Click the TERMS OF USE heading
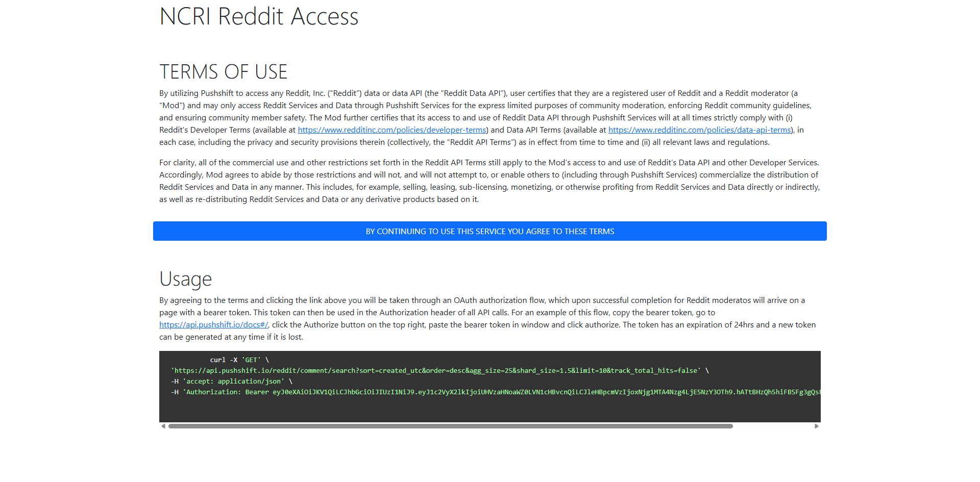This screenshot has height=482, width=980. coord(223,71)
